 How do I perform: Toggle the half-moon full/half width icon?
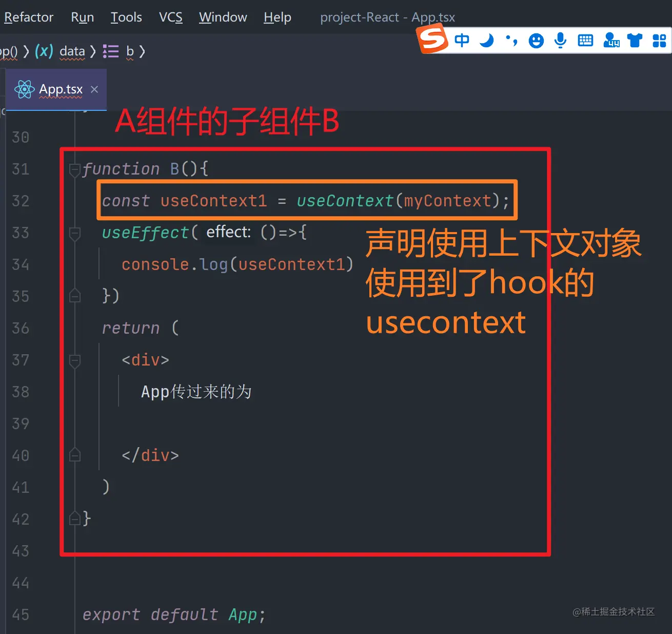486,40
